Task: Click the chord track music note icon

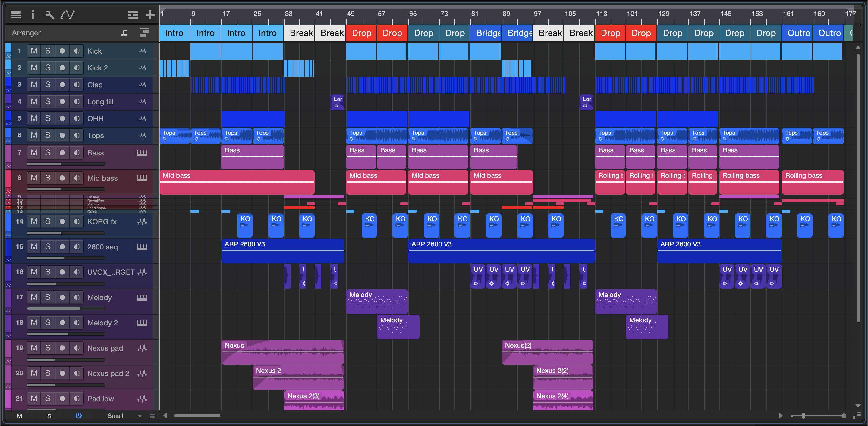Action: tap(124, 33)
